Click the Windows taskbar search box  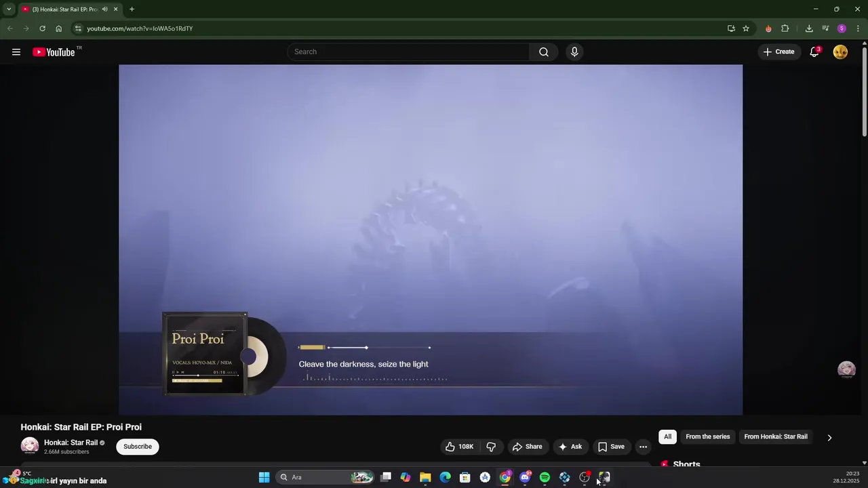(x=325, y=477)
